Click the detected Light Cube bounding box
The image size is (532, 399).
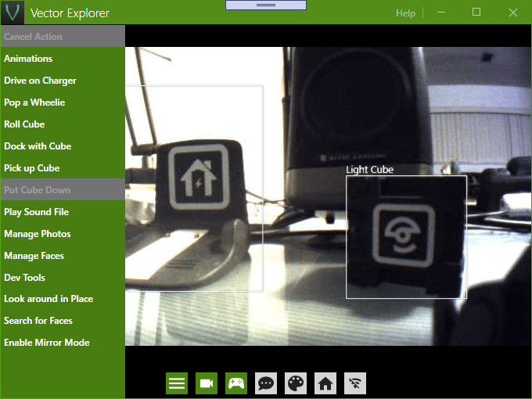(406, 237)
